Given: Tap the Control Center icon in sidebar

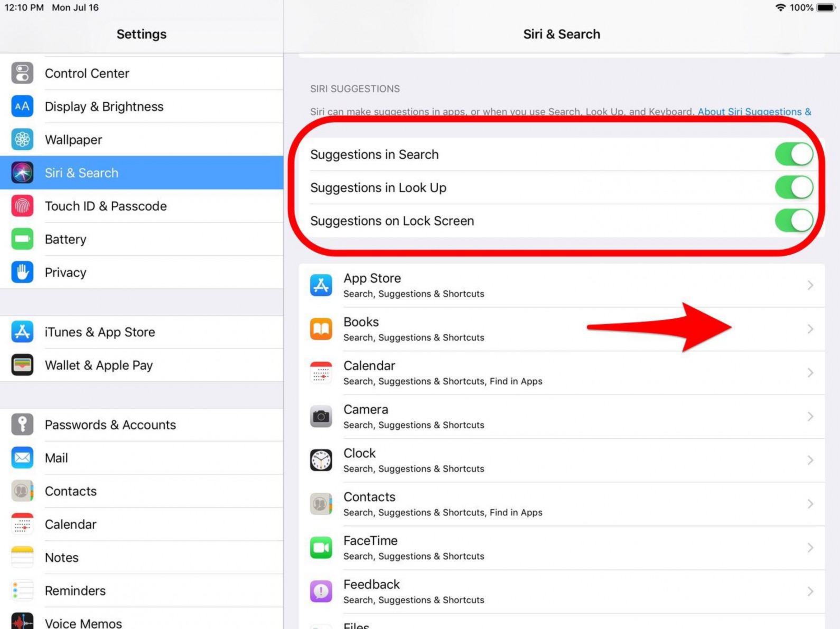Looking at the screenshot, I should click(x=22, y=73).
